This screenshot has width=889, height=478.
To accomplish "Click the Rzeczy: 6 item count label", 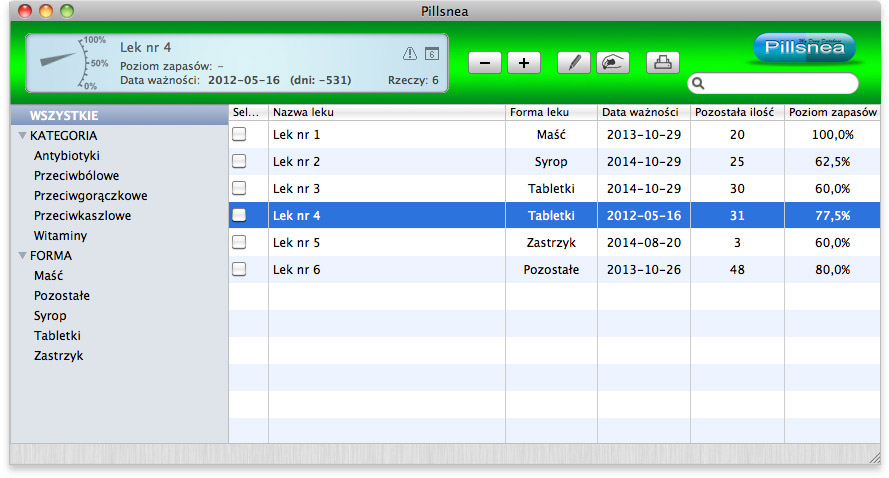I will 413,80.
